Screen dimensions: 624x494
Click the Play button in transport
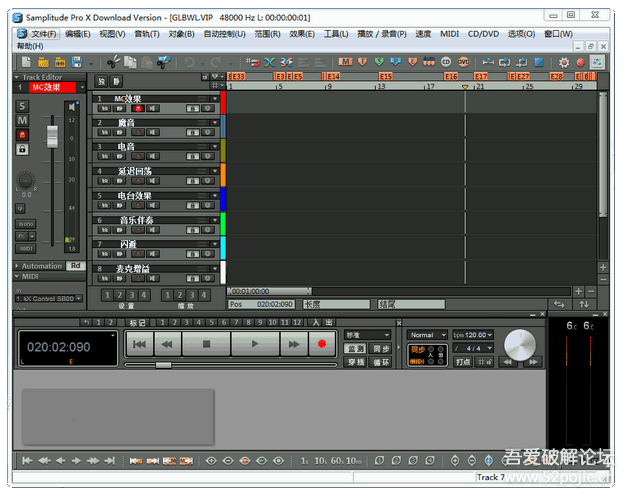point(253,344)
